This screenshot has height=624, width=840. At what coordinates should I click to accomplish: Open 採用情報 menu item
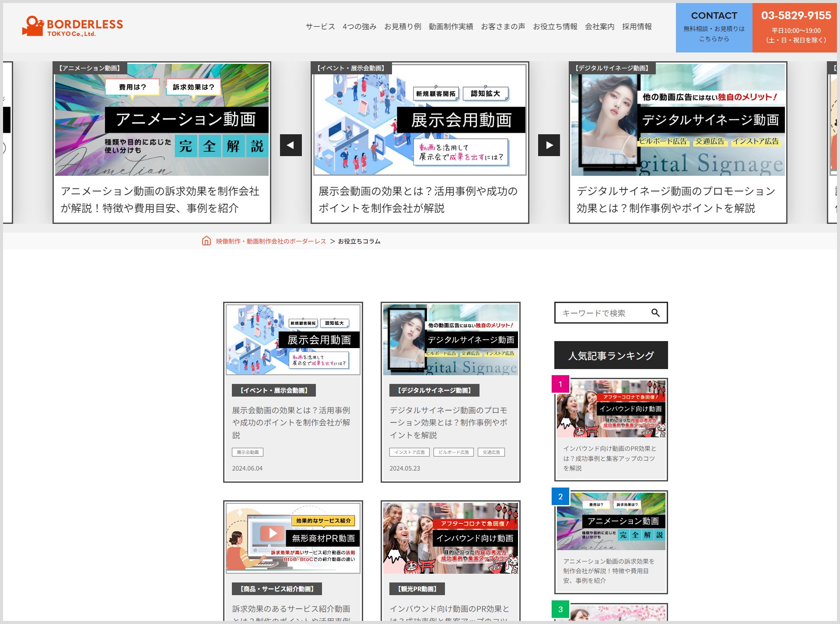(637, 27)
